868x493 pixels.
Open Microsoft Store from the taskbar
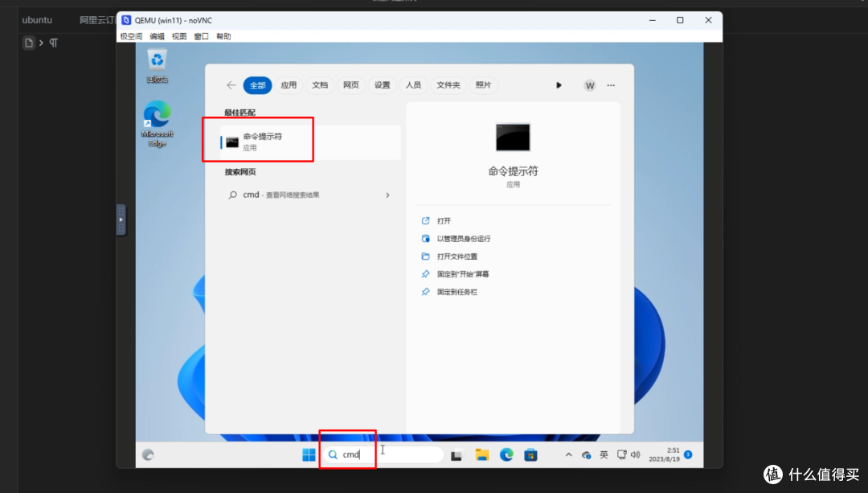pos(531,454)
